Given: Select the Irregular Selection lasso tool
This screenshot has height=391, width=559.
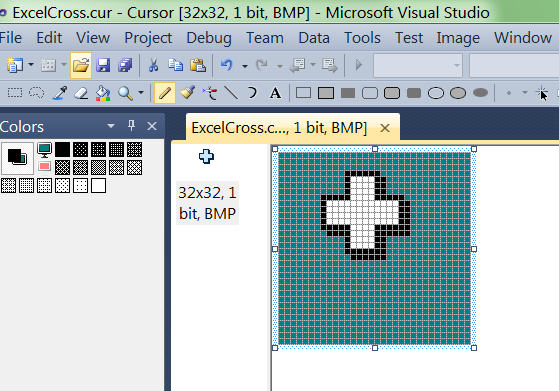Looking at the screenshot, I should 37,93.
